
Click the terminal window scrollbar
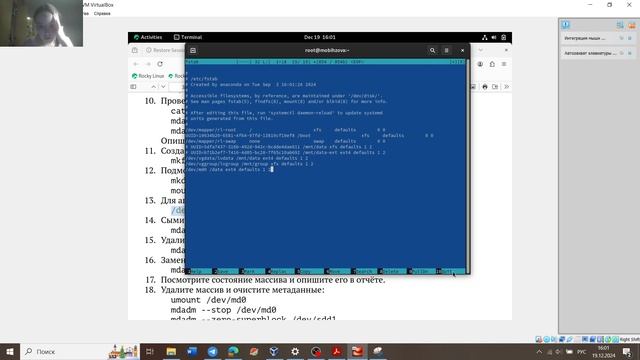pos(468,165)
